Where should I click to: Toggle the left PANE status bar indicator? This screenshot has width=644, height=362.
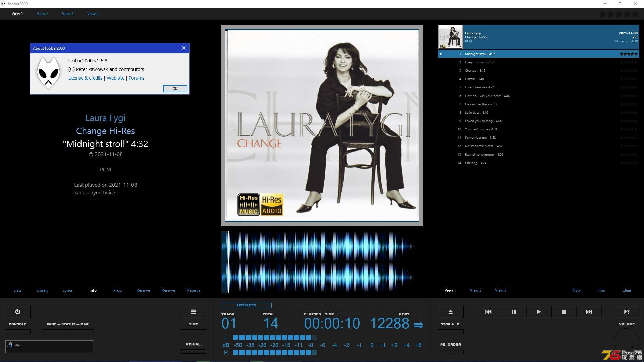point(55,331)
